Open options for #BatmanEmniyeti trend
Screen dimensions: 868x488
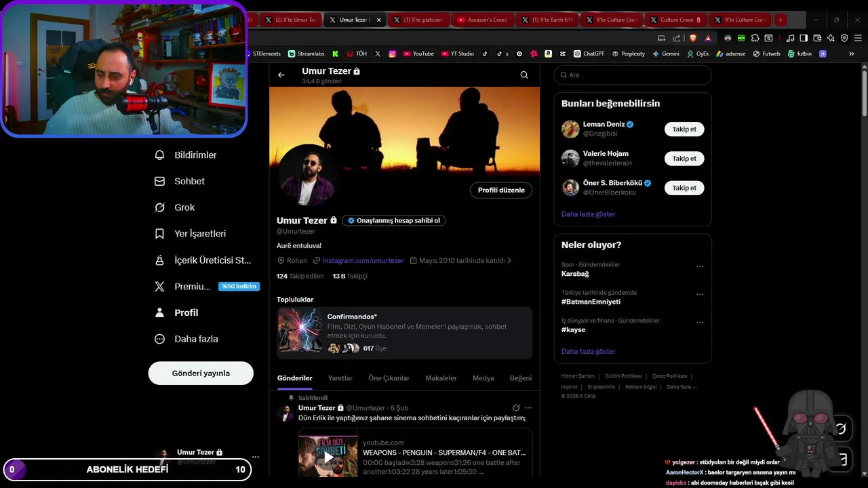click(x=700, y=295)
